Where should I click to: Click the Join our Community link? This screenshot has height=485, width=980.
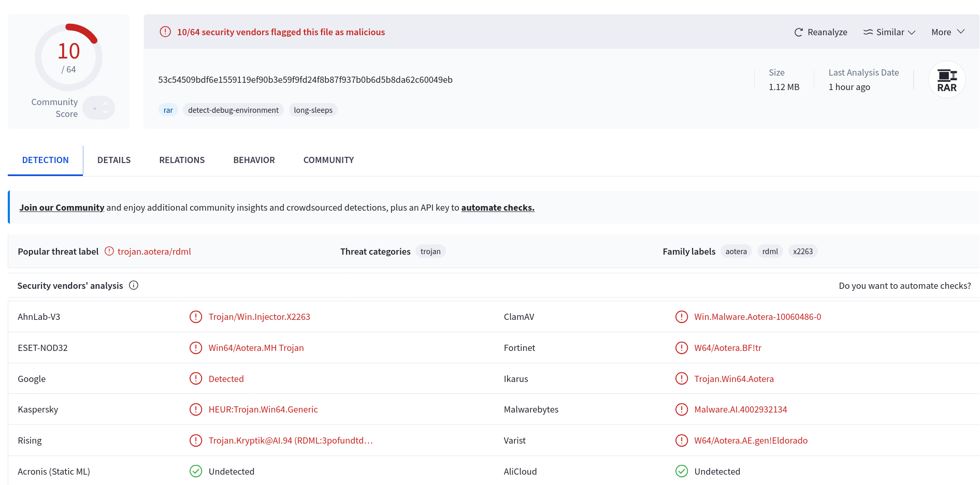click(62, 208)
